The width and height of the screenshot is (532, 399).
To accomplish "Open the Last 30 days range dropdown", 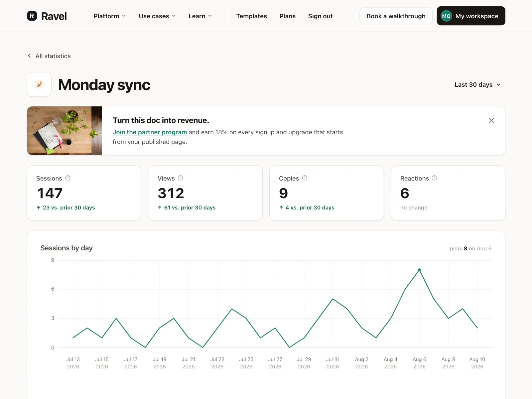I will [477, 84].
